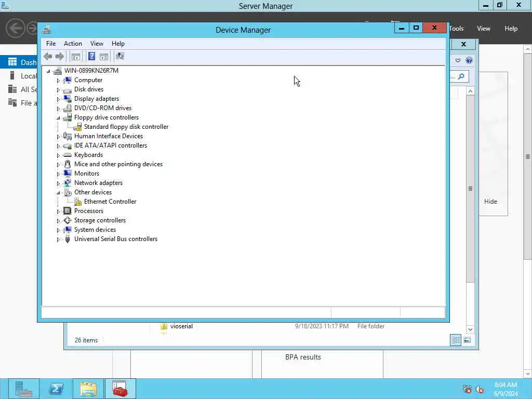This screenshot has width=532, height=399.
Task: Select the Mice and other pointing devices icon
Action: [68, 164]
